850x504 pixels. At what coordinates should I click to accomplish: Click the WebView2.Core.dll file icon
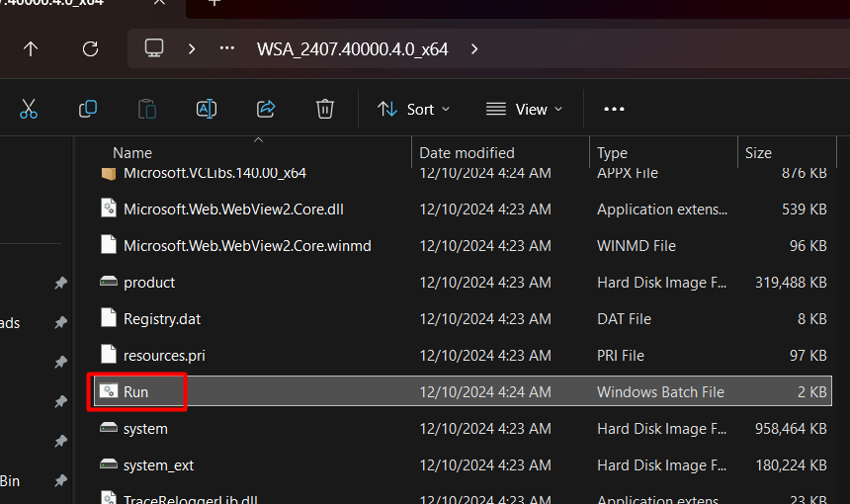point(109,209)
